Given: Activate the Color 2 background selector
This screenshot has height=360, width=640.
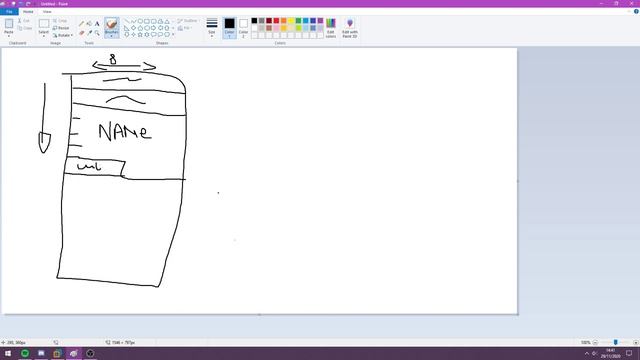Looking at the screenshot, I should tap(243, 28).
